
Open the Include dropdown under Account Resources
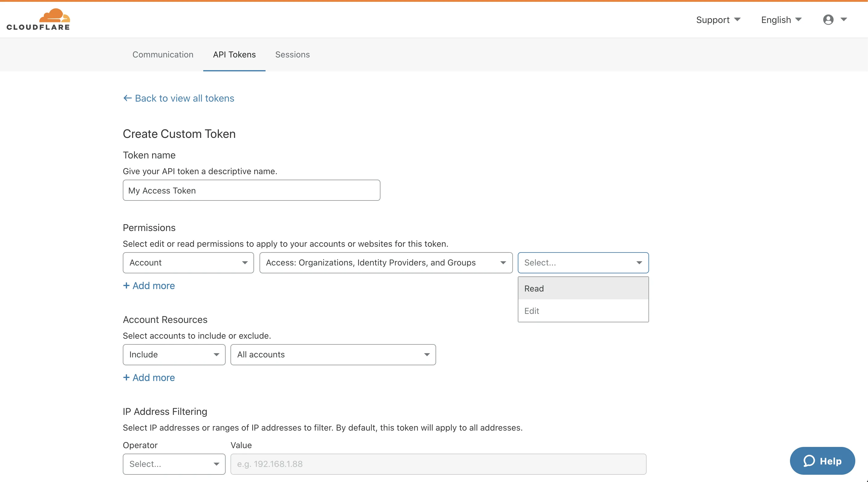click(x=174, y=354)
